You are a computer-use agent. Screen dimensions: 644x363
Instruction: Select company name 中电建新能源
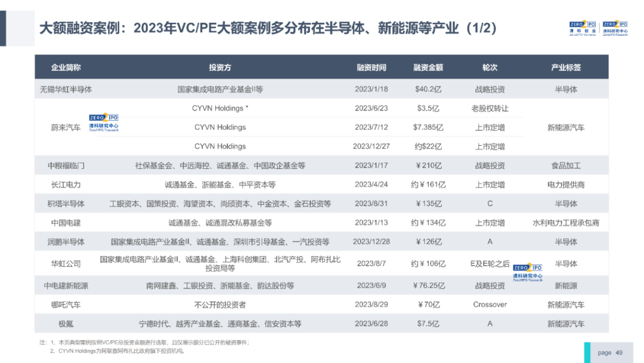[66, 286]
